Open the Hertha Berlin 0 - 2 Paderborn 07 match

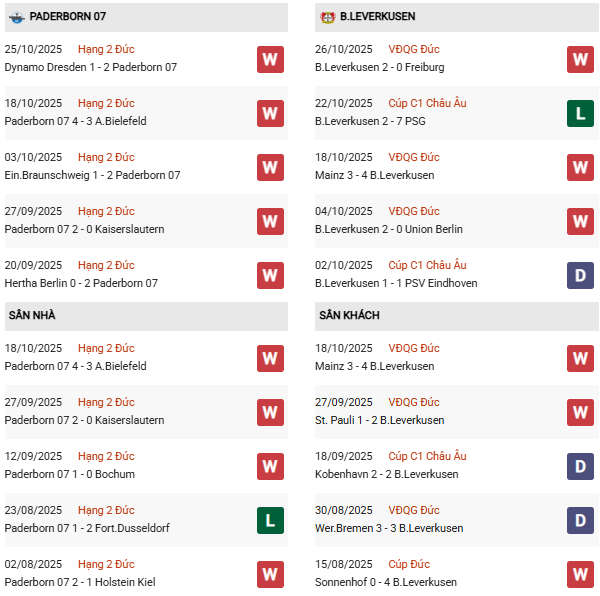point(92,283)
